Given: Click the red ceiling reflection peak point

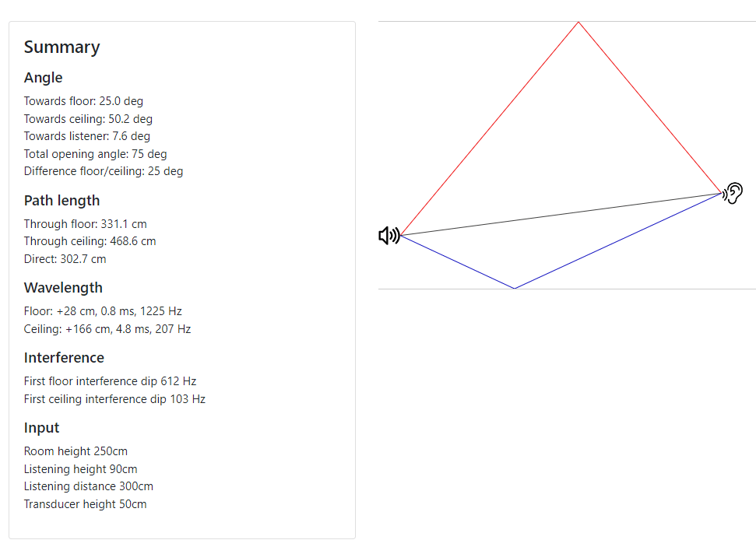Looking at the screenshot, I should tap(578, 22).
